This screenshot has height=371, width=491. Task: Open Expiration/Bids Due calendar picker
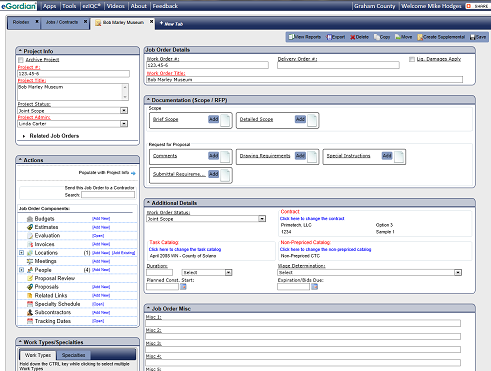tap(314, 287)
